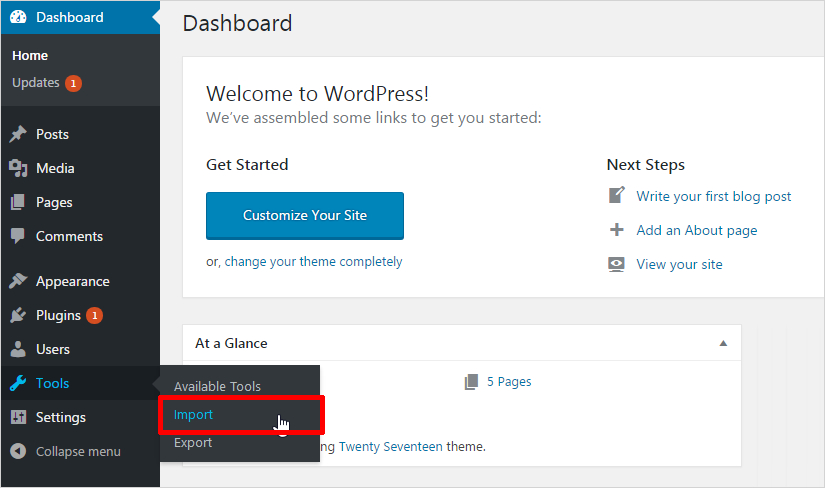Image resolution: width=825 pixels, height=488 pixels.
Task: Click the Posts pushpin icon
Action: [18, 134]
